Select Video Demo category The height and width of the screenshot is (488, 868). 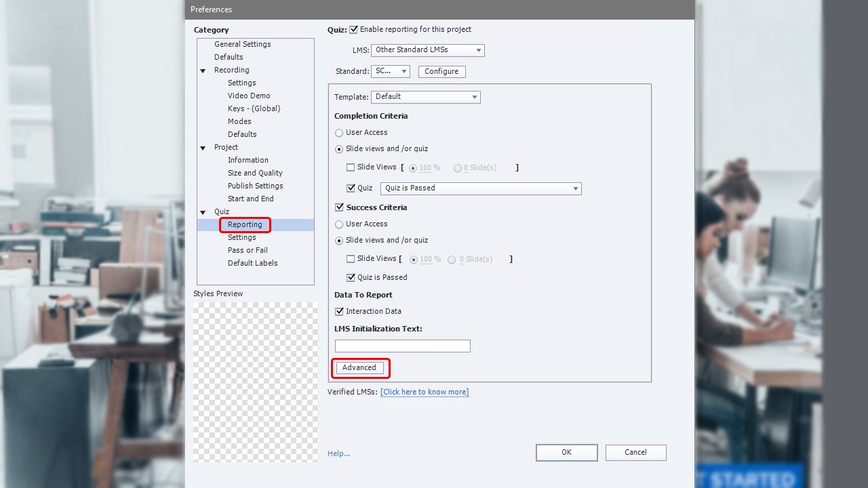click(249, 96)
